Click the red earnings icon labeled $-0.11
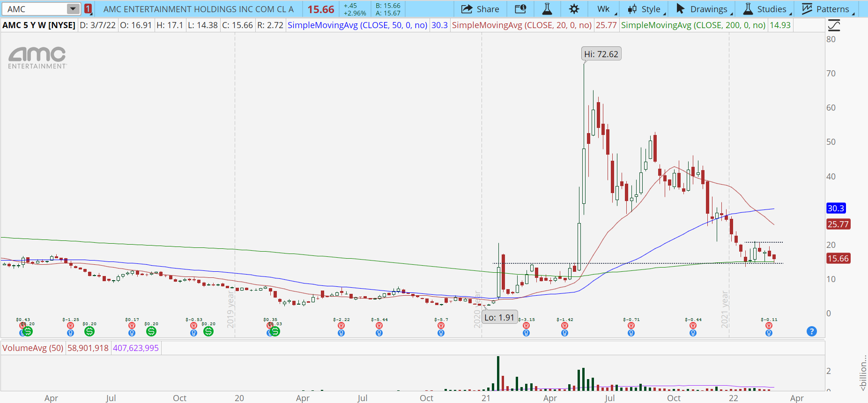Image resolution: width=868 pixels, height=403 pixels. [x=769, y=325]
